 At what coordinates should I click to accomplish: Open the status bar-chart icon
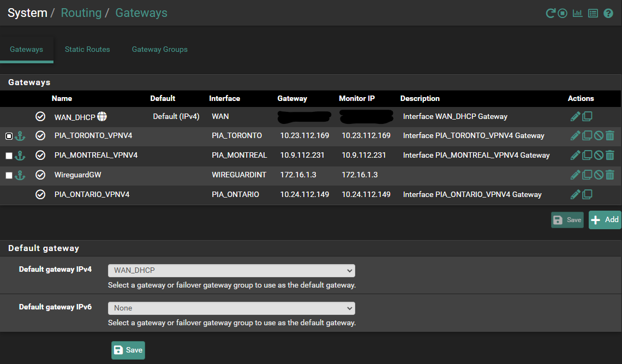coord(578,14)
